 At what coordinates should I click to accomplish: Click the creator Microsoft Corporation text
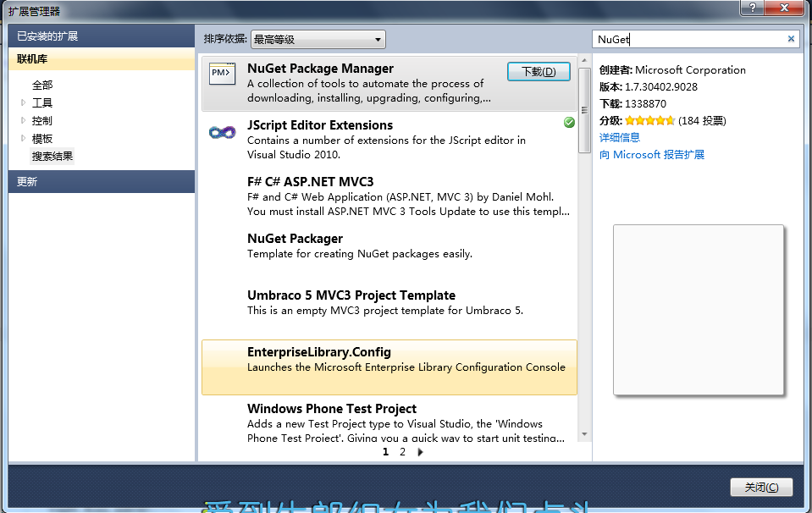pos(690,70)
